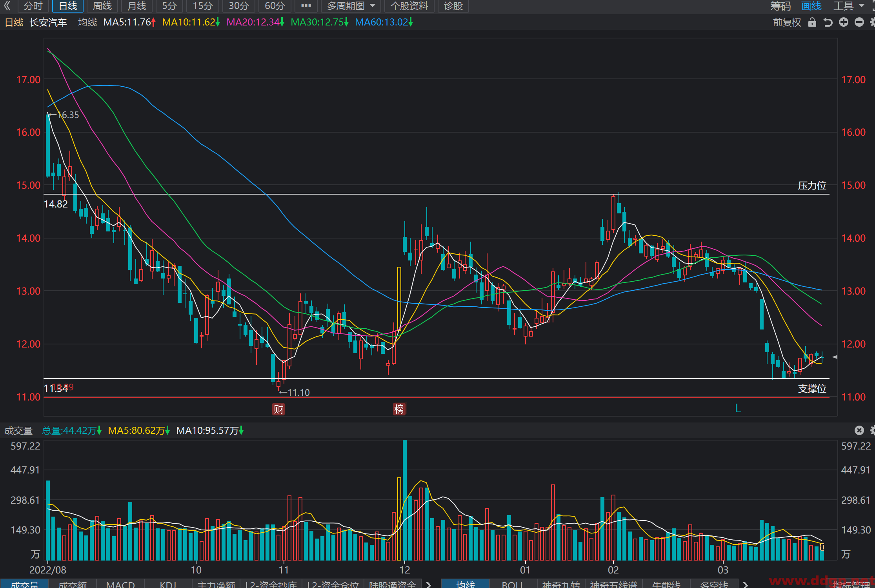Toggle the 画线 drawing mode
Image resolution: width=875 pixels, height=588 pixels.
811,6
